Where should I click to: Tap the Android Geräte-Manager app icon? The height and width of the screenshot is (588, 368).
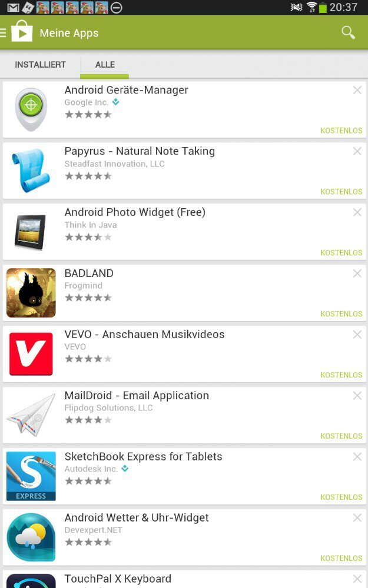(x=31, y=109)
